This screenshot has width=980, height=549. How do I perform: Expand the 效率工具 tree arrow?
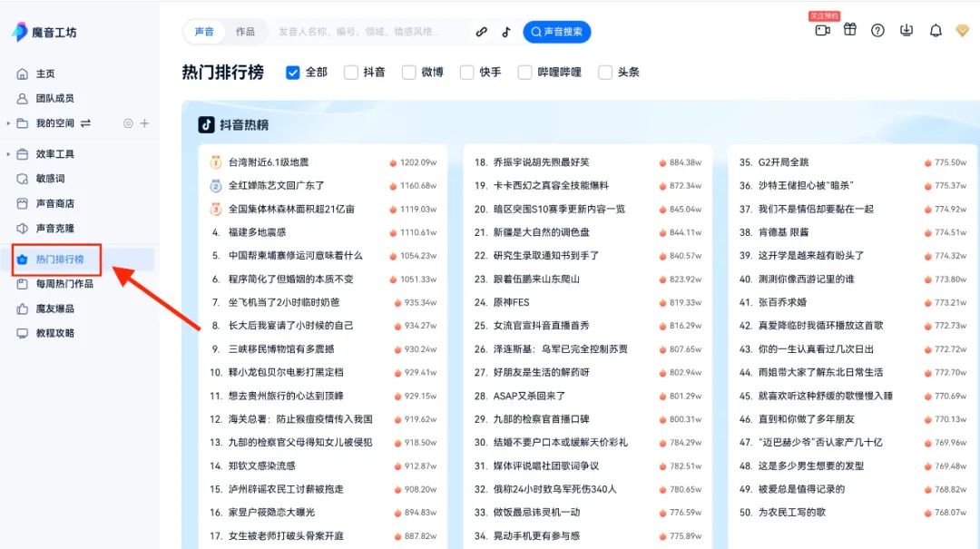pos(8,154)
